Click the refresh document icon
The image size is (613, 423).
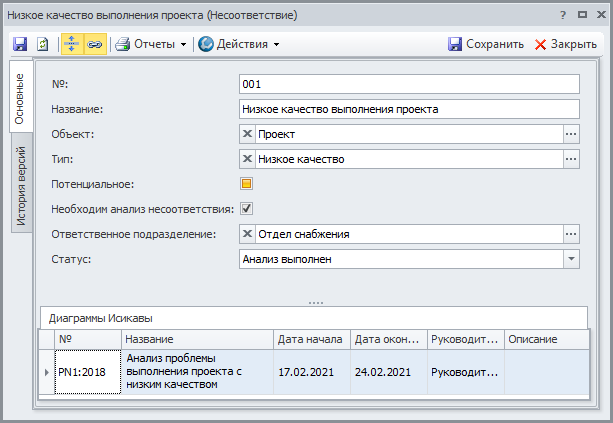click(x=43, y=44)
